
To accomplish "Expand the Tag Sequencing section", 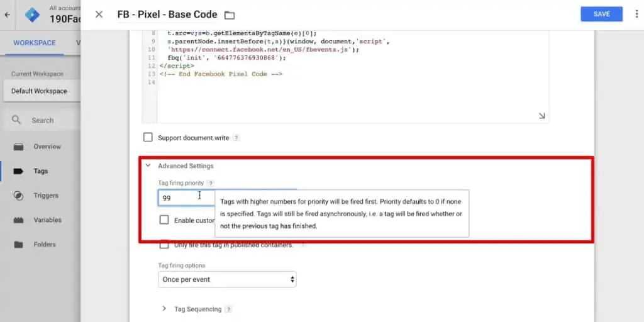I will (x=164, y=309).
